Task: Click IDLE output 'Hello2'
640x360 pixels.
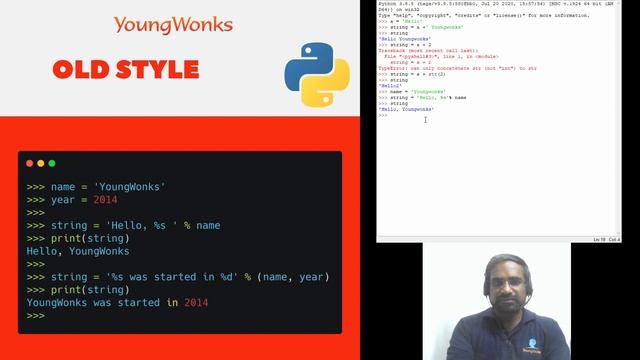Action: pyautogui.click(x=390, y=86)
